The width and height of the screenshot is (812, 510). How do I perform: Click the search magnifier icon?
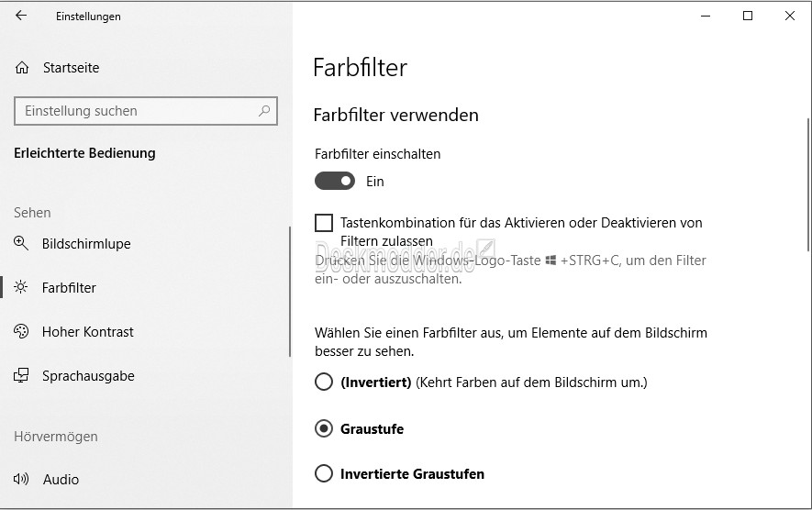tap(264, 110)
